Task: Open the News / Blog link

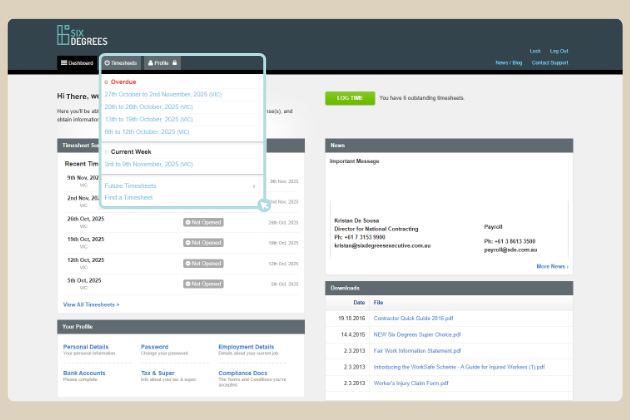Action: tap(509, 63)
